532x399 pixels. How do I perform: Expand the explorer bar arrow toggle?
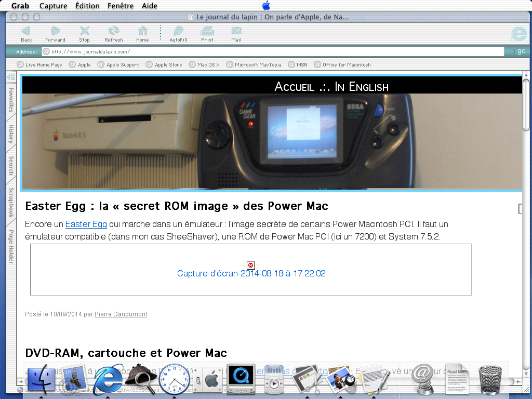(11, 77)
